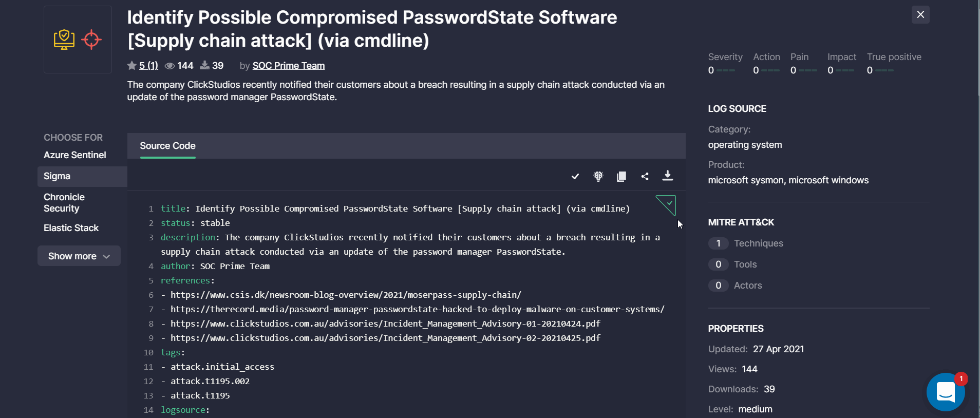
Task: Open the 5 (1) star rating link
Action: coord(148,66)
